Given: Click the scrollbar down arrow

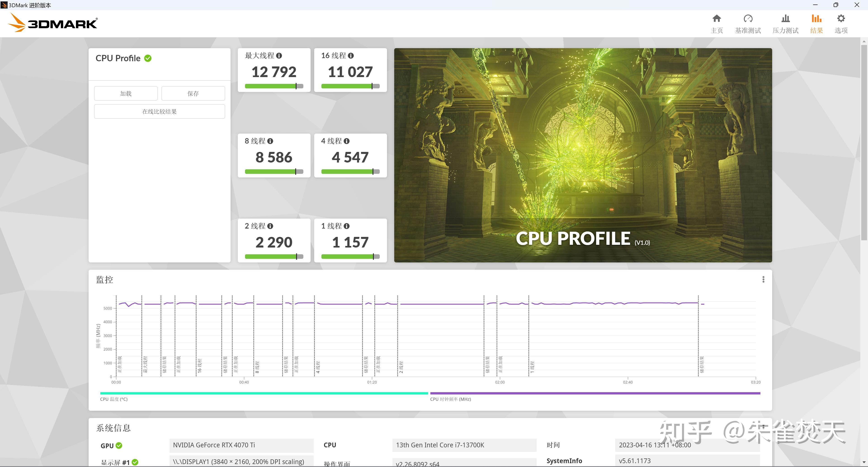Looking at the screenshot, I should [x=864, y=462].
